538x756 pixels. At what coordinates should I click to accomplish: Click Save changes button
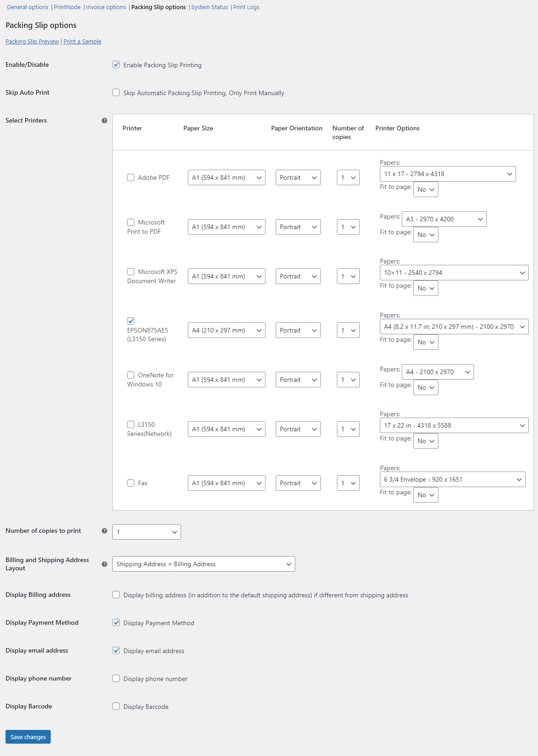[x=28, y=737]
